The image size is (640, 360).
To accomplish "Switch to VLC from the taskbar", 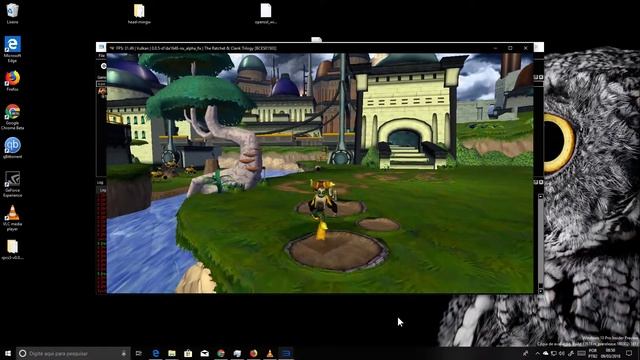I will 270,353.
